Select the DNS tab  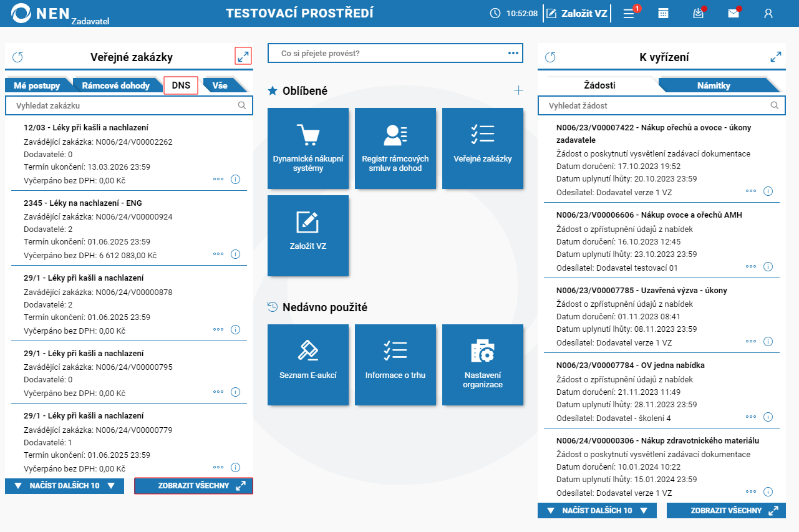pos(181,85)
